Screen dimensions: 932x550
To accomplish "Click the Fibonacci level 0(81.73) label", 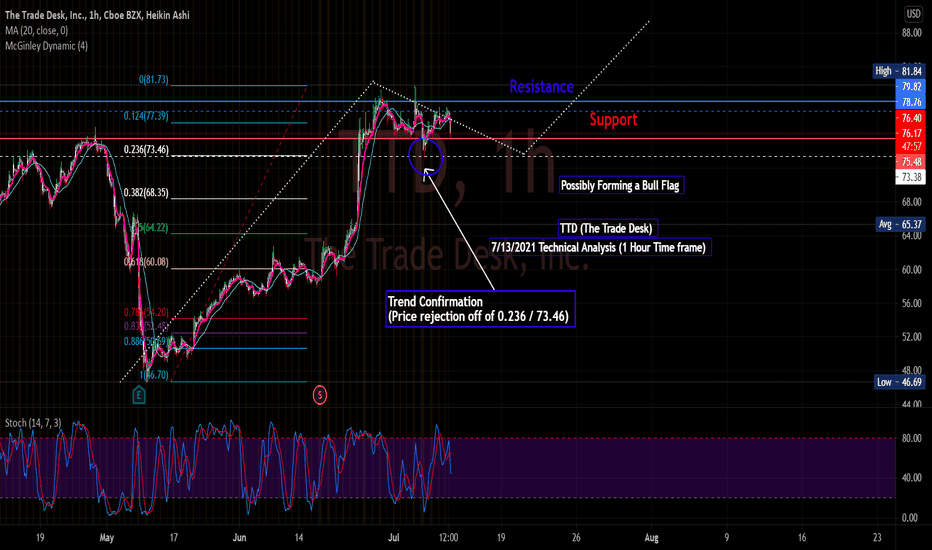I will coord(154,80).
